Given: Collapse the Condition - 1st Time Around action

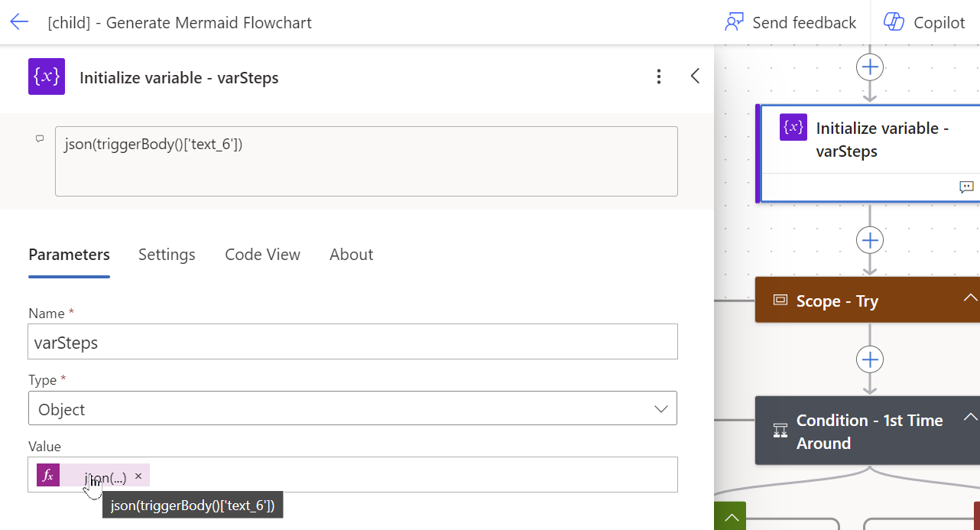Looking at the screenshot, I should coord(970,418).
